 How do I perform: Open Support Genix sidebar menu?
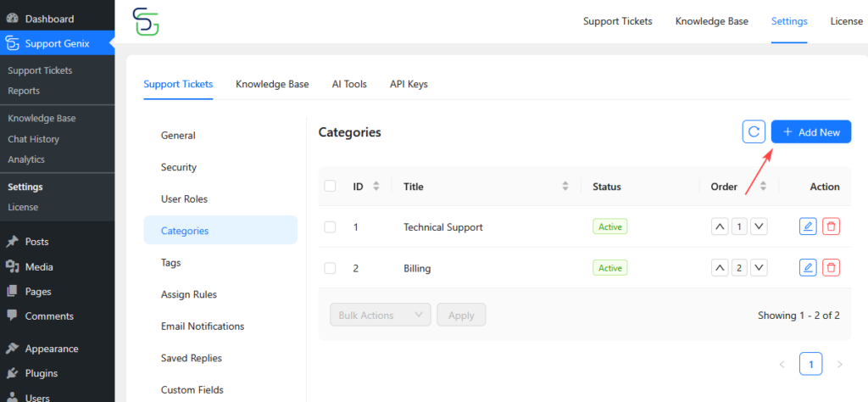[x=57, y=43]
